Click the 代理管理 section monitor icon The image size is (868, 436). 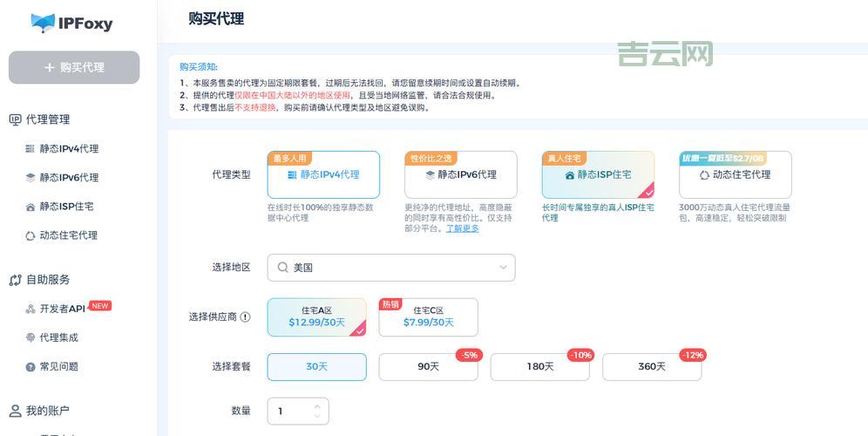16,119
